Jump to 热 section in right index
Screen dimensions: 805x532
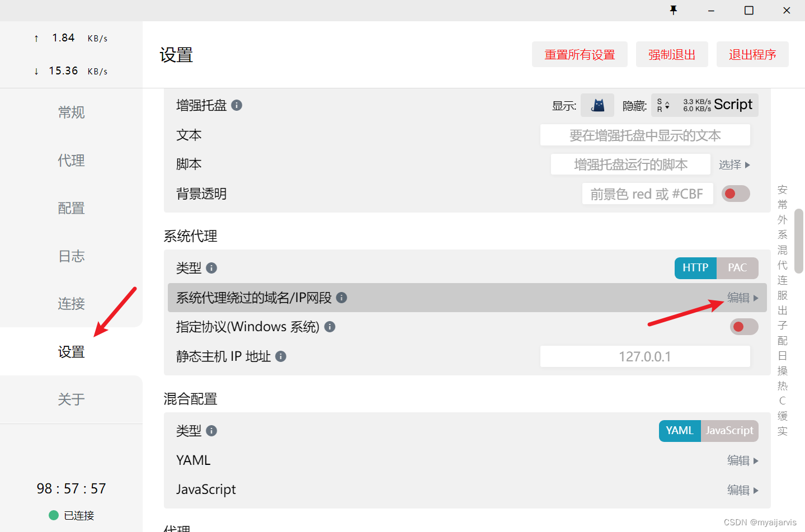[782, 386]
